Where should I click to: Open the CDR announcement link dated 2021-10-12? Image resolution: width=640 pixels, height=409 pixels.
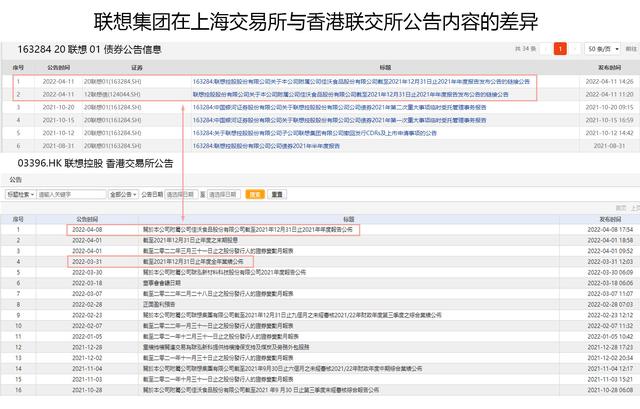[315, 133]
